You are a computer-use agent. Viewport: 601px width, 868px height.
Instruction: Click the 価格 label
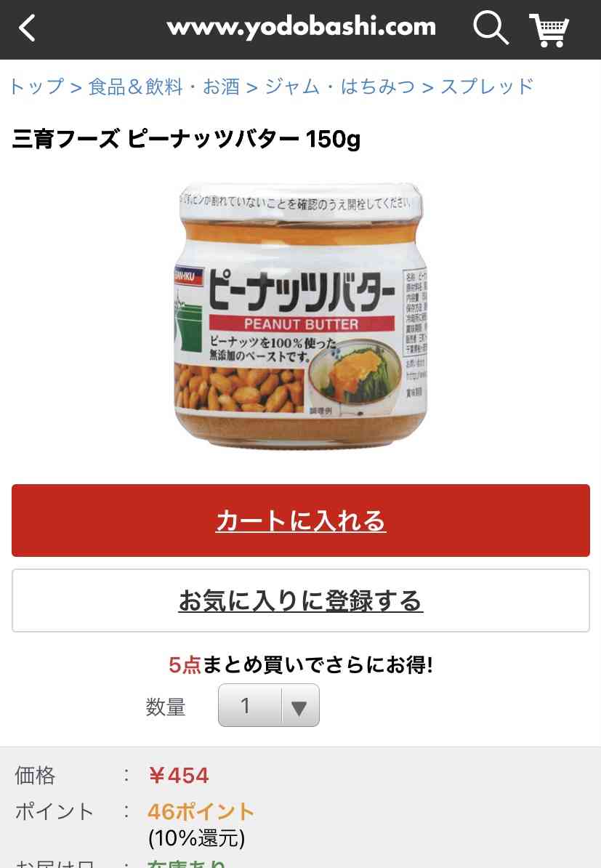click(35, 775)
